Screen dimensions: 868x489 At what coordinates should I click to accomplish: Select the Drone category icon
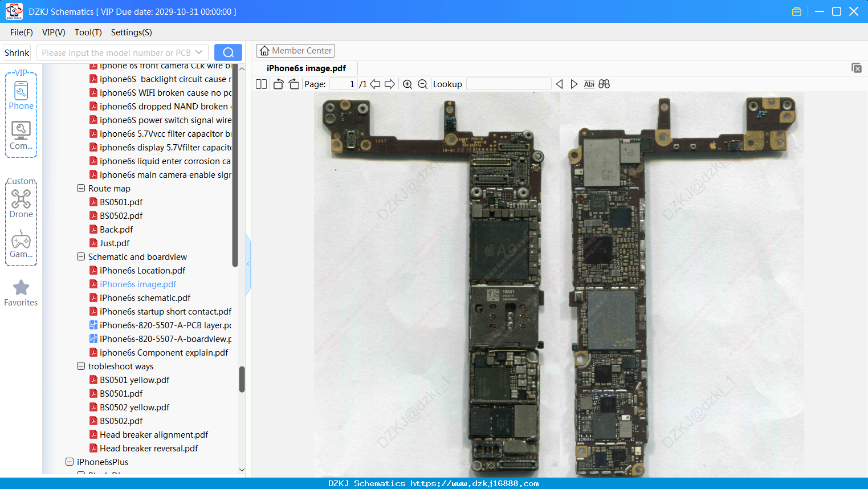pyautogui.click(x=21, y=203)
